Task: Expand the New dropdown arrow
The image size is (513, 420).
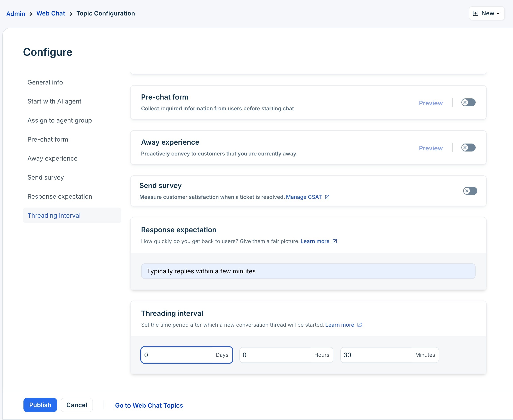Action: pos(498,13)
